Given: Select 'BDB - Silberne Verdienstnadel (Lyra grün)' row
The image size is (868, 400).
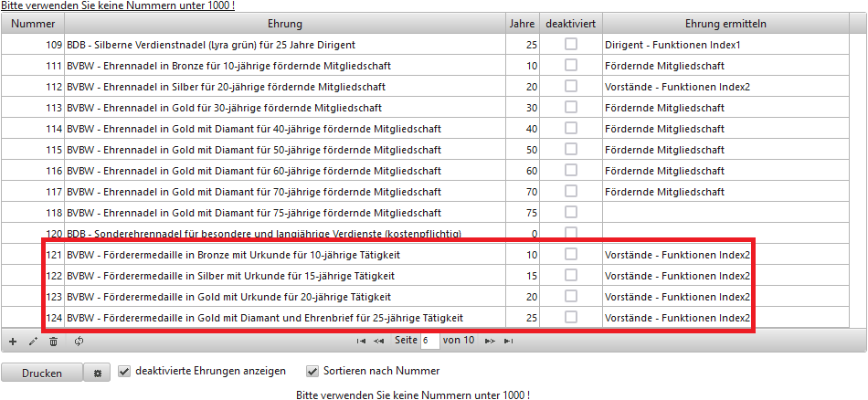Looking at the screenshot, I should point(425,45).
